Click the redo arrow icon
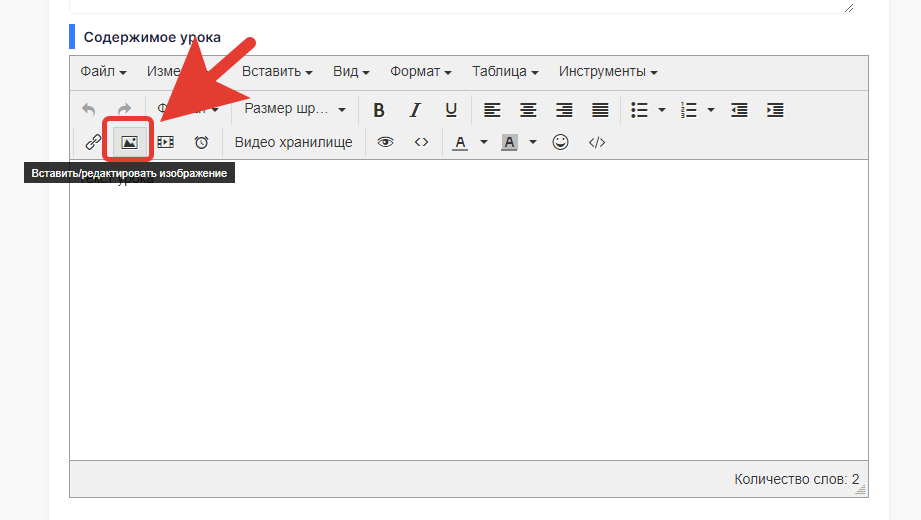 pos(124,109)
